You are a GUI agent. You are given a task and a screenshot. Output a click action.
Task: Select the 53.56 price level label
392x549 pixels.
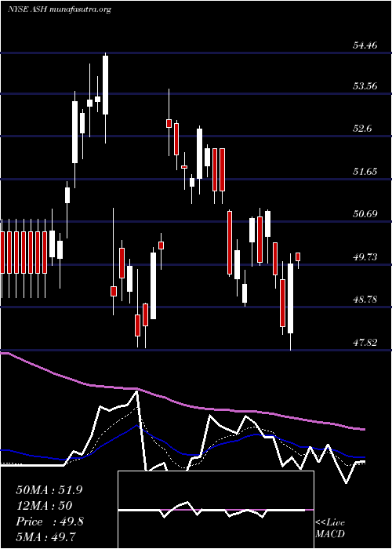click(x=365, y=85)
